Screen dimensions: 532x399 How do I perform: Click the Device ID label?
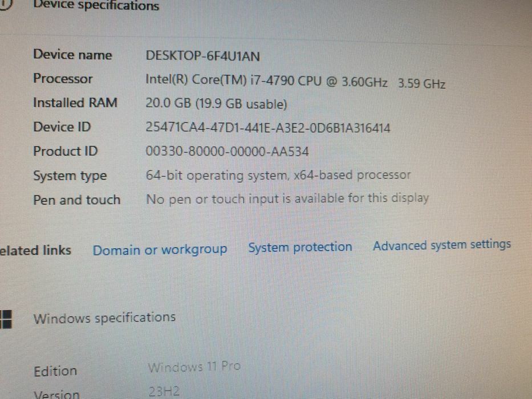(x=62, y=127)
